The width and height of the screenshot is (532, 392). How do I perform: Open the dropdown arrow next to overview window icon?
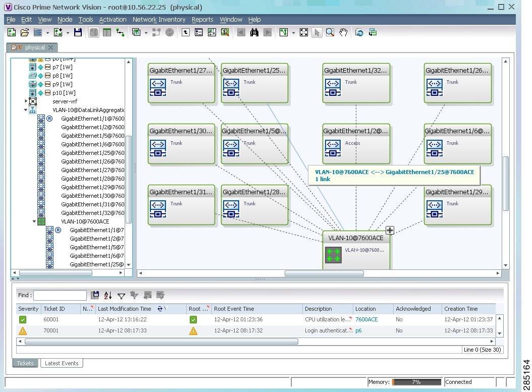(x=146, y=33)
